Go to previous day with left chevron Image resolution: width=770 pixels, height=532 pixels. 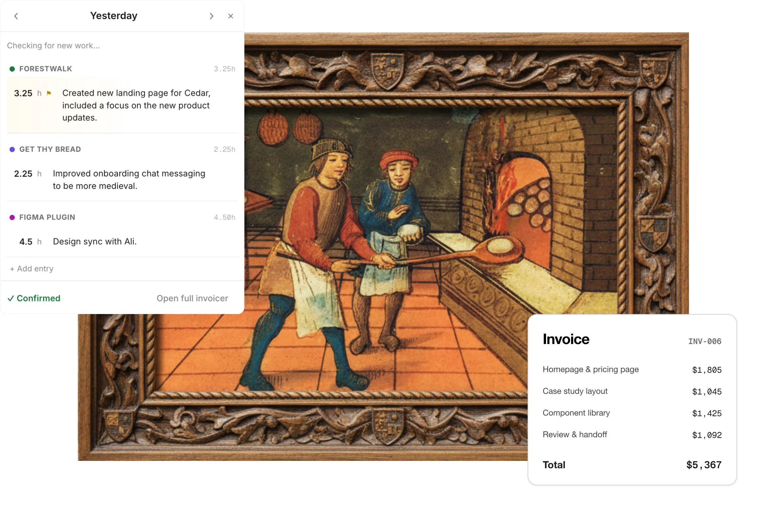point(16,16)
